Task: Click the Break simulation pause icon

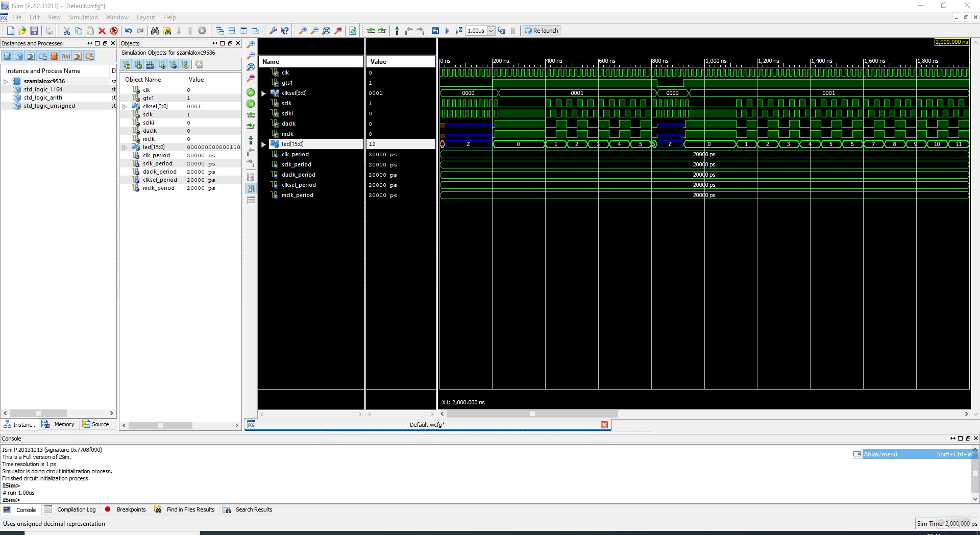Action: [513, 31]
